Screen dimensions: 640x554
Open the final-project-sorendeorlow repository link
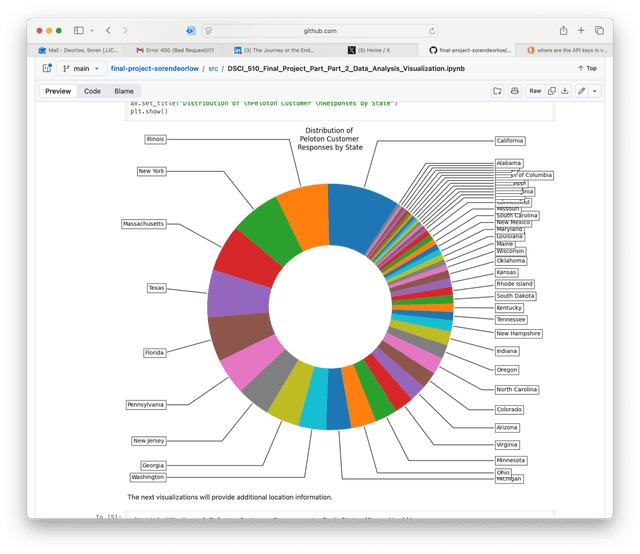153,68
